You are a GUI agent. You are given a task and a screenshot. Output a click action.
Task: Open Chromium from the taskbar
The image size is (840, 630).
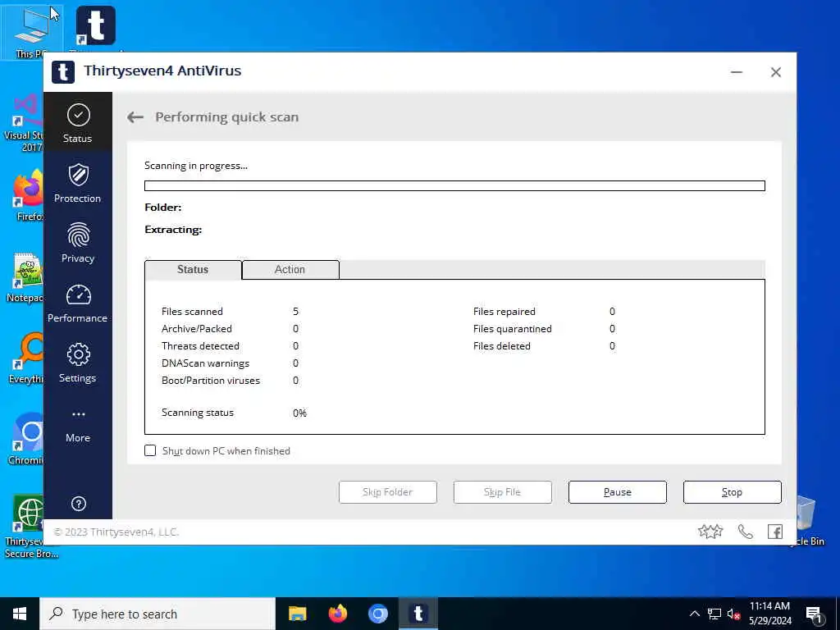377,614
